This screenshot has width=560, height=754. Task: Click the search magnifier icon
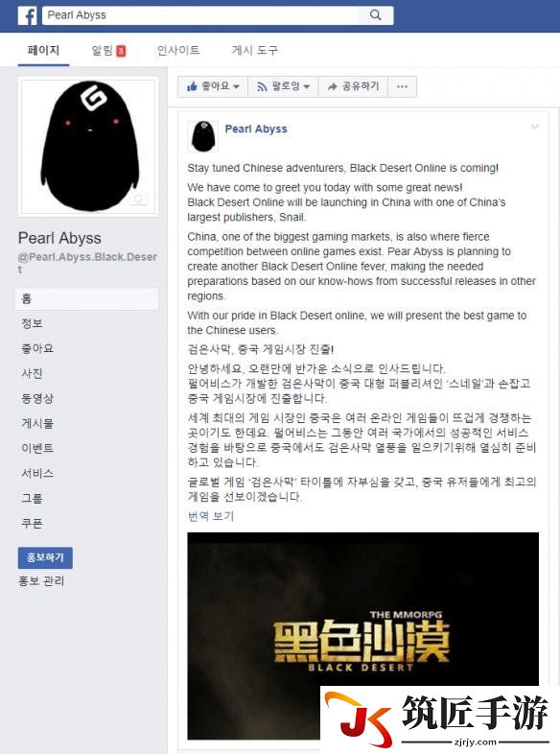[x=376, y=15]
